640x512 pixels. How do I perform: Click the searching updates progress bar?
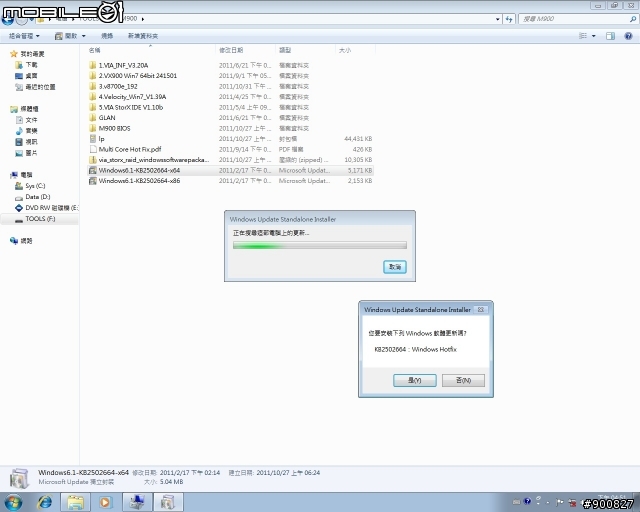point(320,245)
